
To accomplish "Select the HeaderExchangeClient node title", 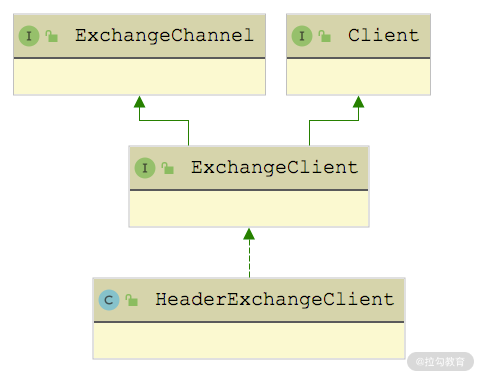I will [275, 299].
